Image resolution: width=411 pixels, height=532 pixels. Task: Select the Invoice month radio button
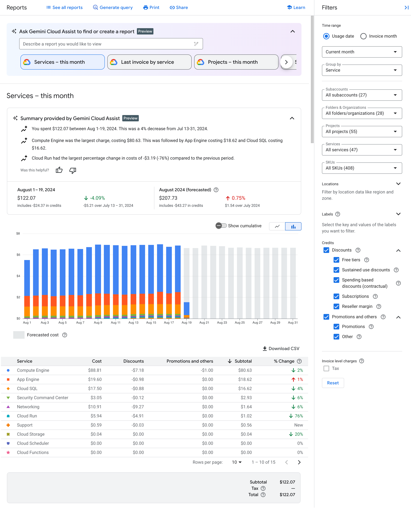tap(363, 36)
